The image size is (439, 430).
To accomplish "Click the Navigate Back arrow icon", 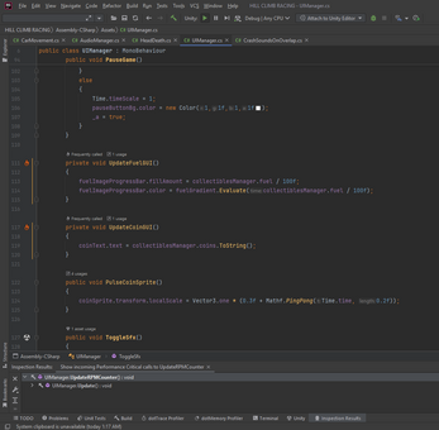I will coord(149,18).
